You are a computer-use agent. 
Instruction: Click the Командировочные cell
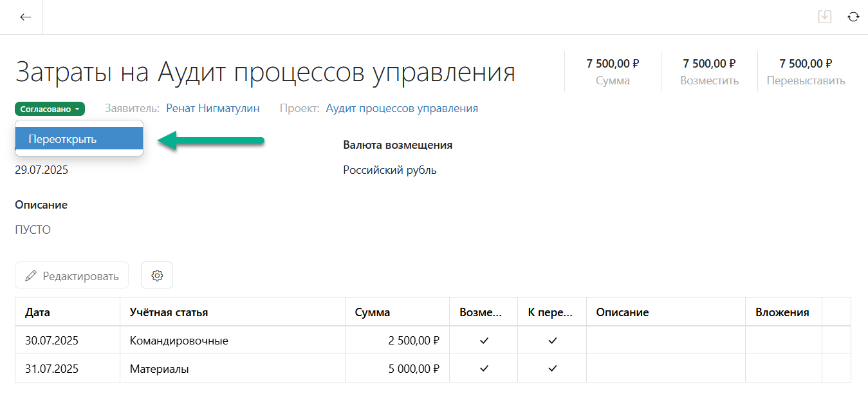pyautogui.click(x=232, y=340)
